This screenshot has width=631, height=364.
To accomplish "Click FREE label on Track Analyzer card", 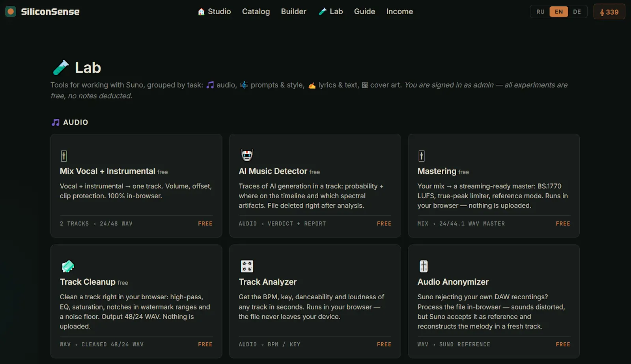I will (384, 344).
